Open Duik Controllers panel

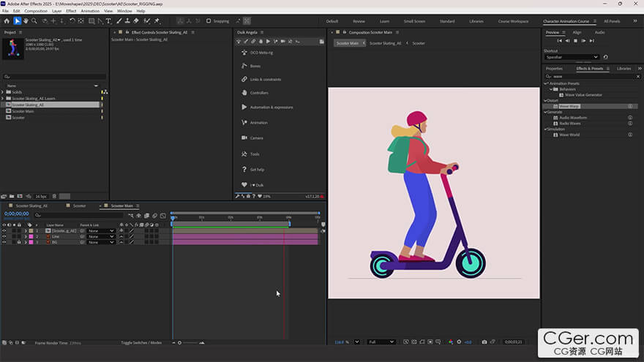258,93
